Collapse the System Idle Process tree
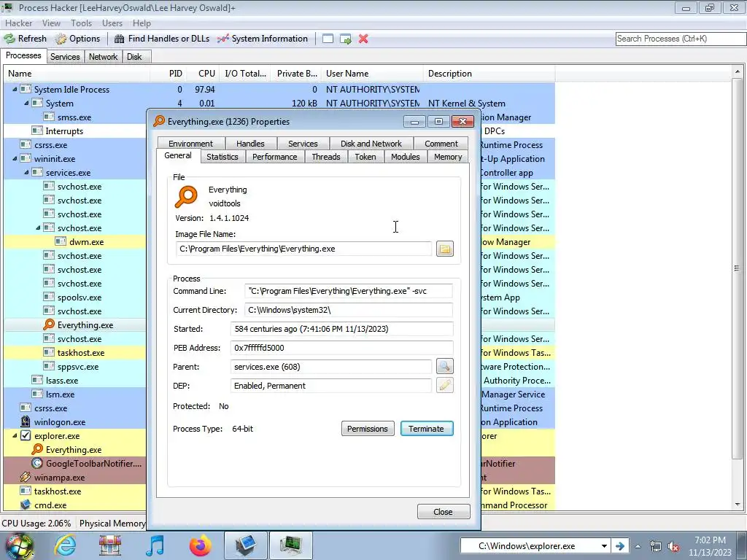The height and width of the screenshot is (560, 747). pyautogui.click(x=15, y=89)
